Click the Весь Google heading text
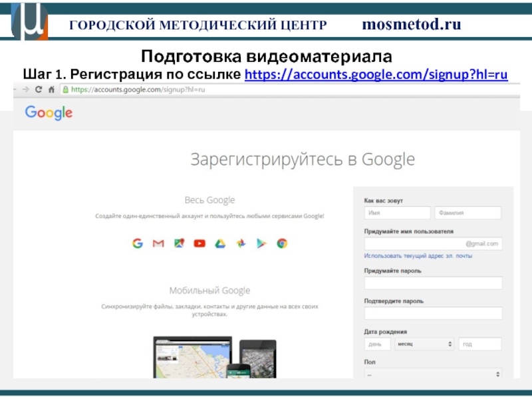 point(209,200)
